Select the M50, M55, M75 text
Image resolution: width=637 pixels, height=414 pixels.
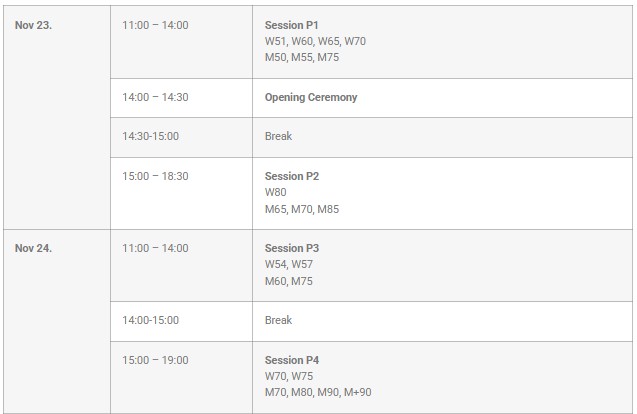(x=304, y=59)
